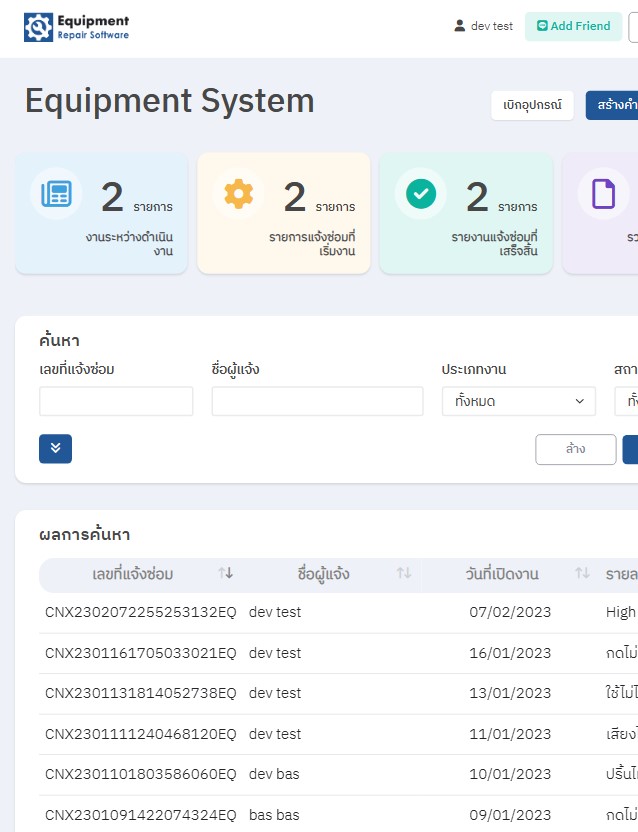Click the ล้าง clear button
The height and width of the screenshot is (832, 638).
pos(576,449)
